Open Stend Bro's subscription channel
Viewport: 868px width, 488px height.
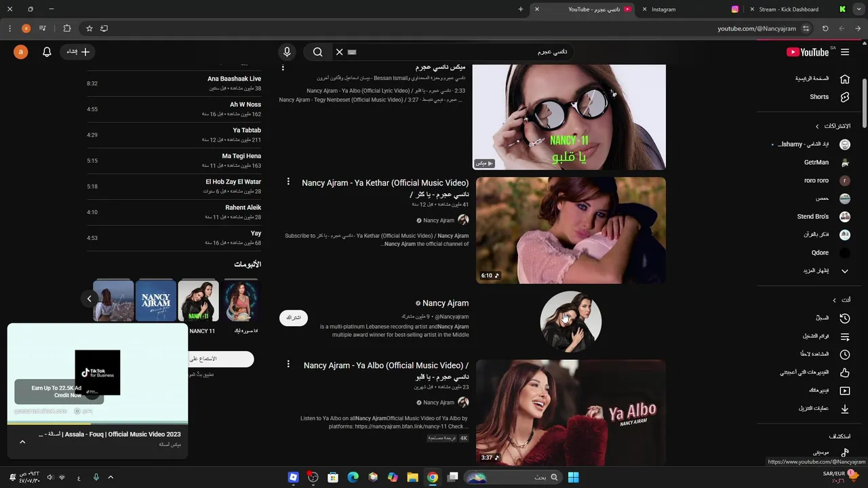click(x=813, y=217)
